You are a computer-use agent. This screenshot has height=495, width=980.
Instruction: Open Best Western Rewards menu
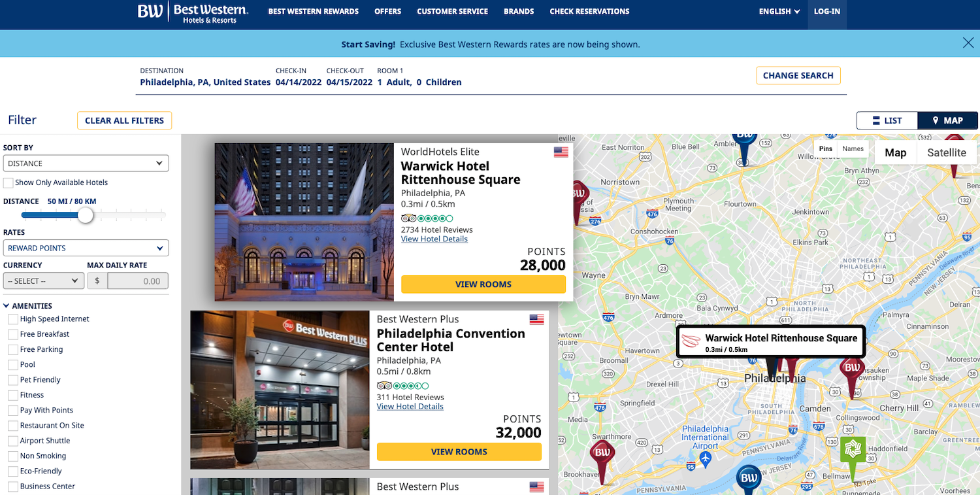[314, 12]
